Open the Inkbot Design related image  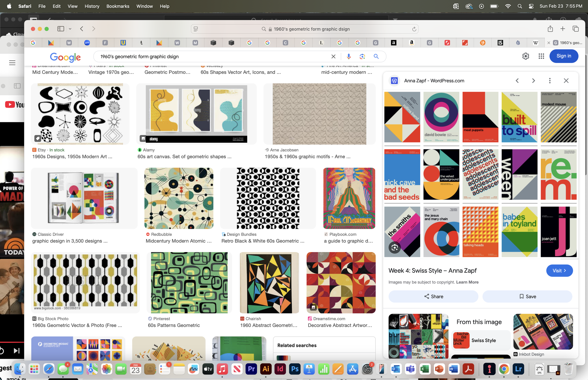tap(543, 332)
